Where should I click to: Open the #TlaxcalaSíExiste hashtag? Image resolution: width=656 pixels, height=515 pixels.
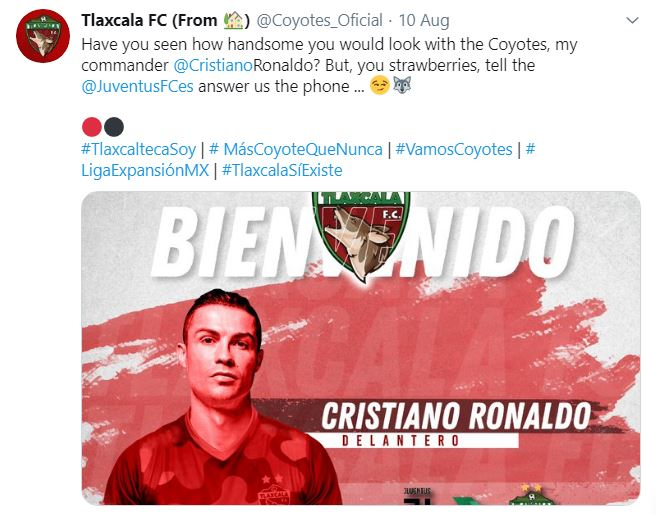click(x=282, y=170)
